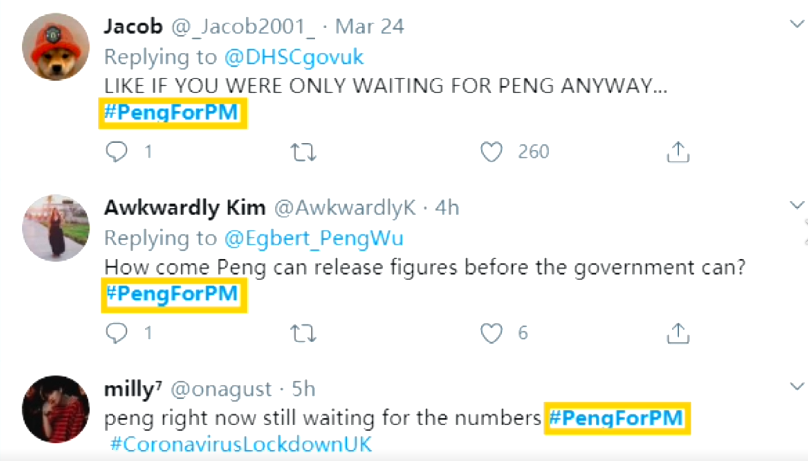Share Jacob's tweet

click(678, 152)
